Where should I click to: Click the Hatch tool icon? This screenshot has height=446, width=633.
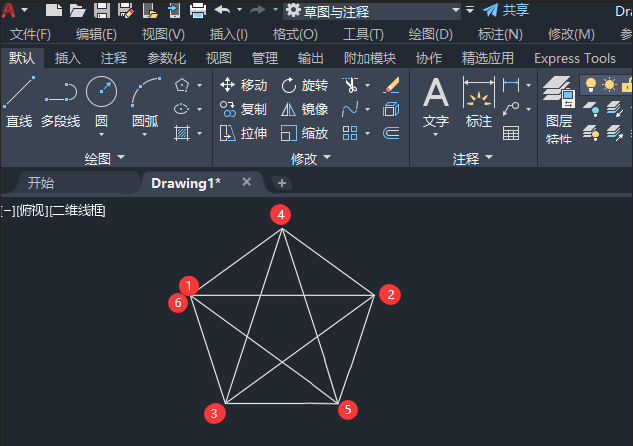(x=182, y=133)
